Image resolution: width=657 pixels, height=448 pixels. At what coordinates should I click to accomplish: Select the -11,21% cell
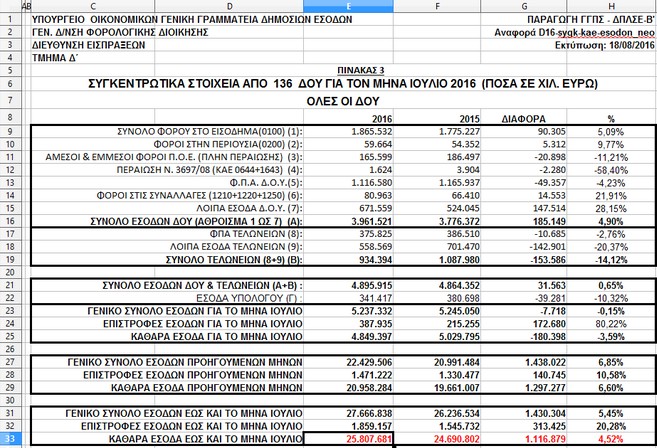(x=611, y=157)
